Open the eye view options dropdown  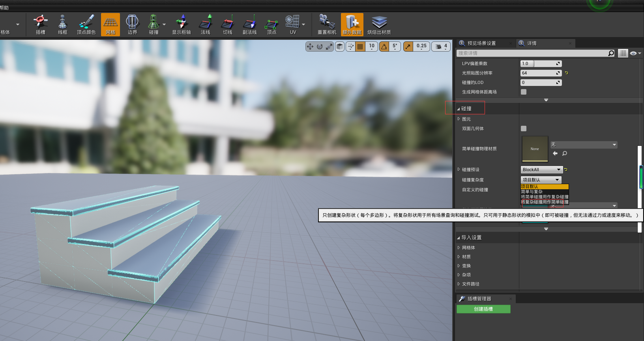point(635,53)
